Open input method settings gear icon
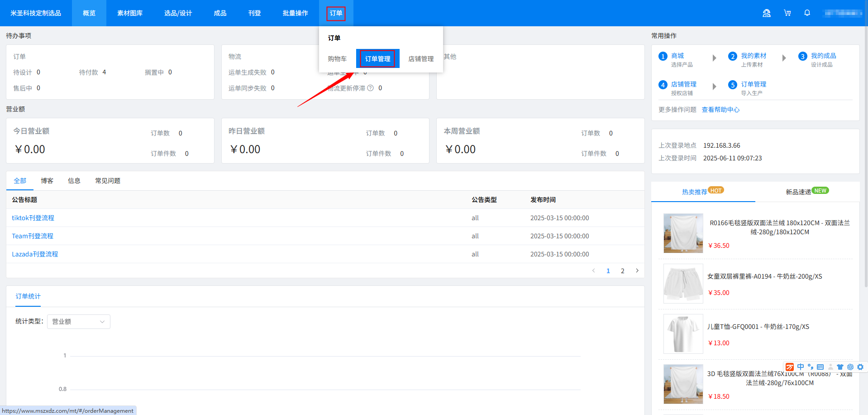The height and width of the screenshot is (415, 868). (x=860, y=367)
